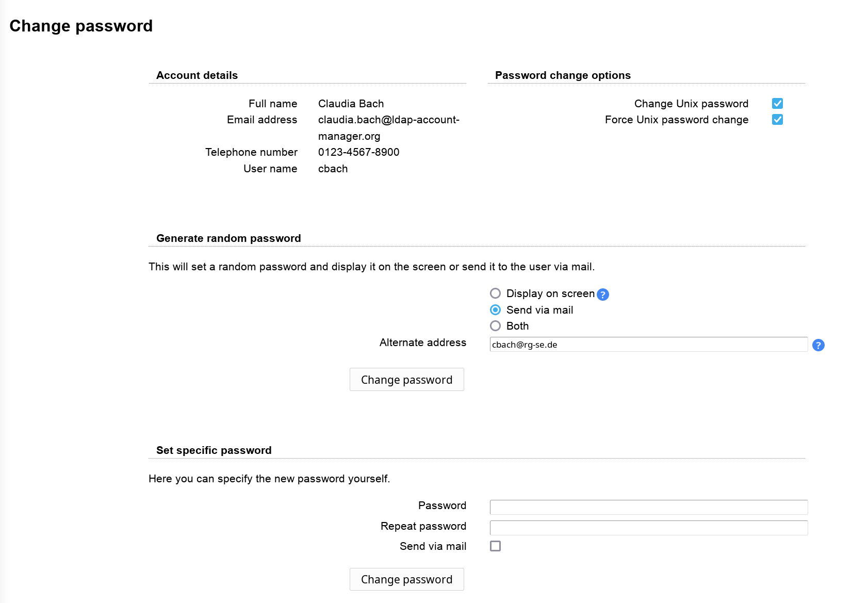Disable Force Unix password change
Image resolution: width=868 pixels, height=603 pixels.
pos(777,119)
